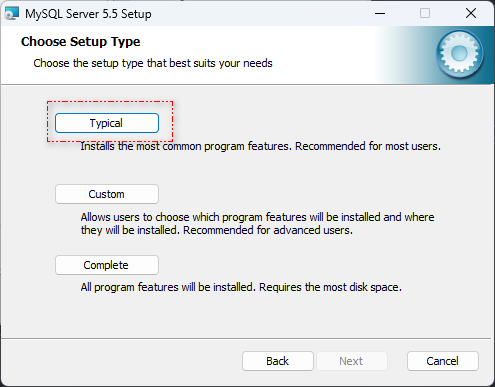Choose the Typical setup type
Viewport: 495px width, 387px height.
click(107, 123)
